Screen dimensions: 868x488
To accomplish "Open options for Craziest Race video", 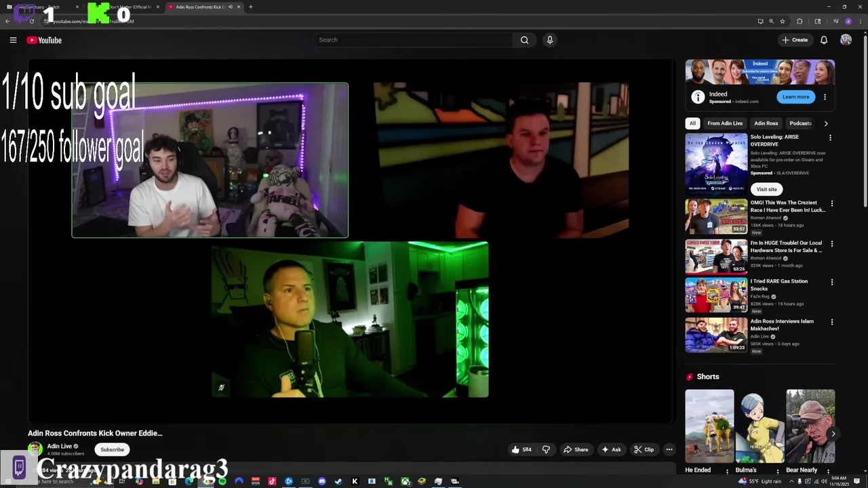I will (831, 203).
